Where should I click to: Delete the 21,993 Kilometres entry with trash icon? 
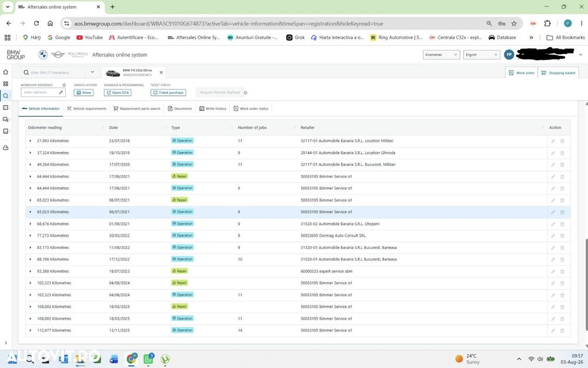562,141
